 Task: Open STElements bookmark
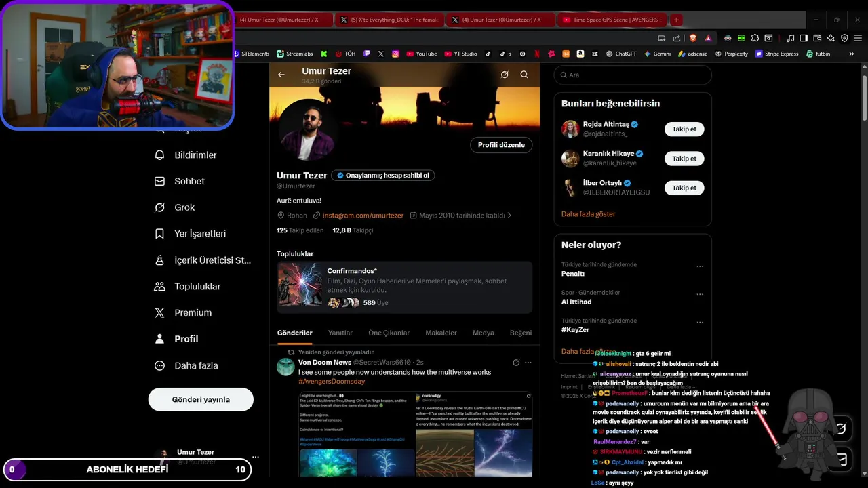click(252, 54)
